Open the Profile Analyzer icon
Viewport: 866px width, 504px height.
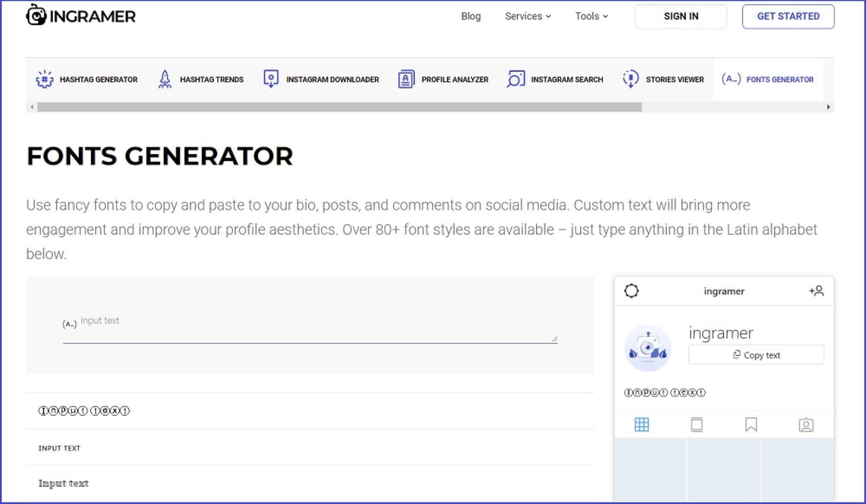[x=406, y=79]
